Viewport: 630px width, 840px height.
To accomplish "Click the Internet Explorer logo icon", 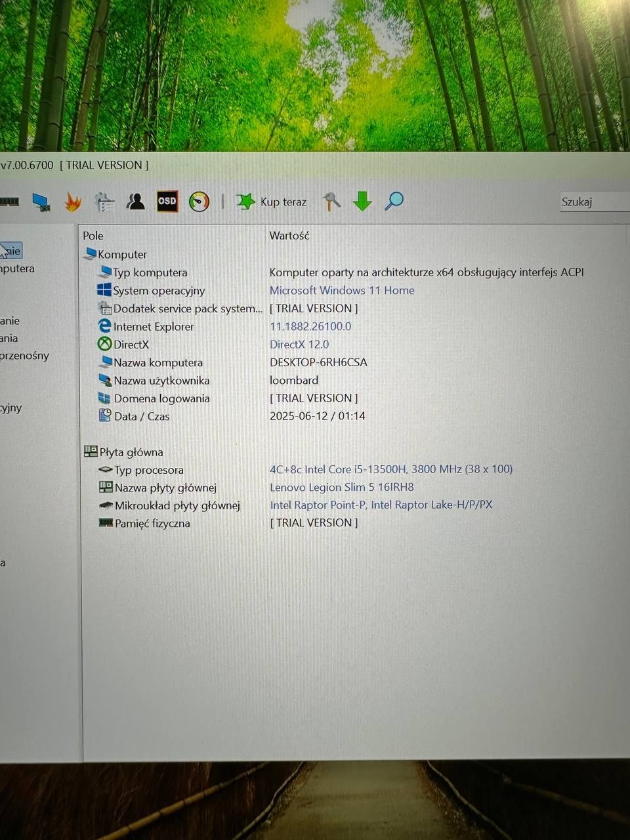I will click(x=104, y=325).
